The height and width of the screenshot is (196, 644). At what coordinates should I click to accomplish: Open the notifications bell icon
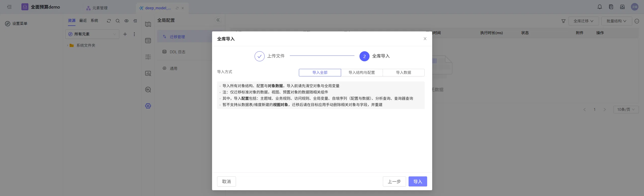[600, 7]
